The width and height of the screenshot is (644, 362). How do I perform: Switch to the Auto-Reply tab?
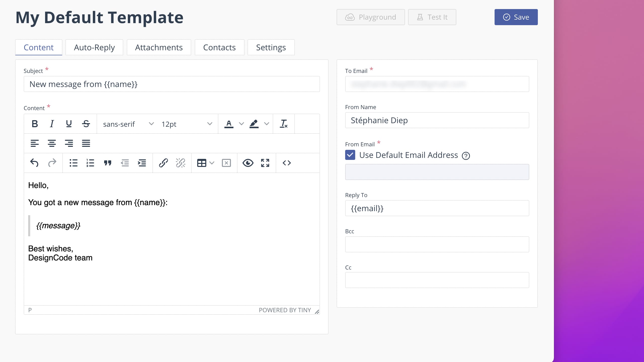(x=94, y=48)
